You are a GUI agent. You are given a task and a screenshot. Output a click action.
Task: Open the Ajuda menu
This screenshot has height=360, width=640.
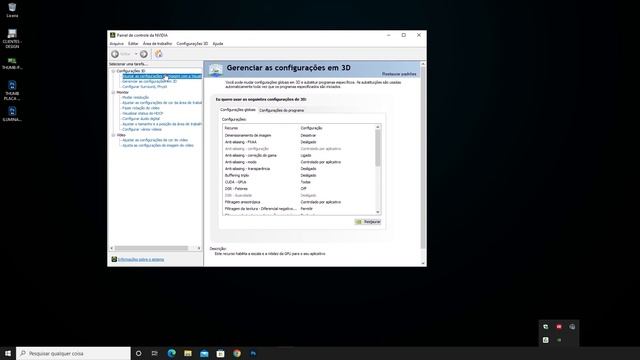click(218, 44)
